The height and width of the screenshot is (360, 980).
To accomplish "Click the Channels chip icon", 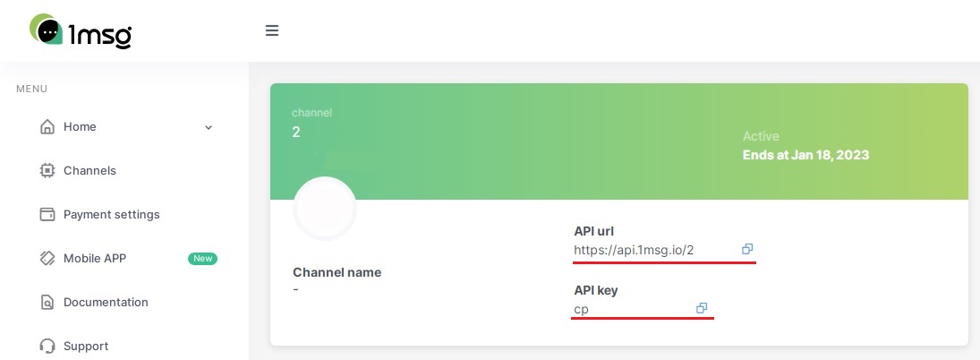I will (x=47, y=171).
